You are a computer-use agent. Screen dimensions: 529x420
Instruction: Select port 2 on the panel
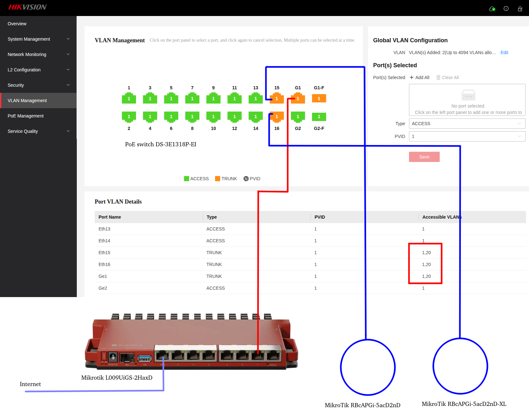coord(129,117)
